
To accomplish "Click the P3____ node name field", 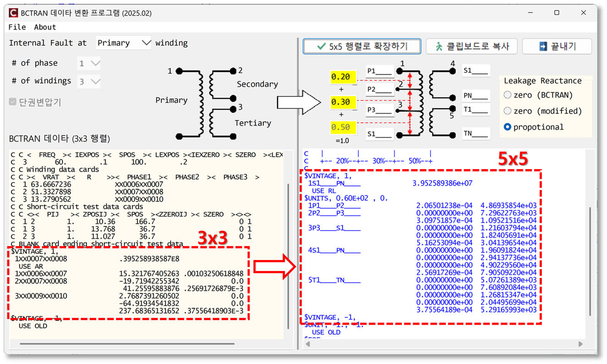I will click(380, 110).
